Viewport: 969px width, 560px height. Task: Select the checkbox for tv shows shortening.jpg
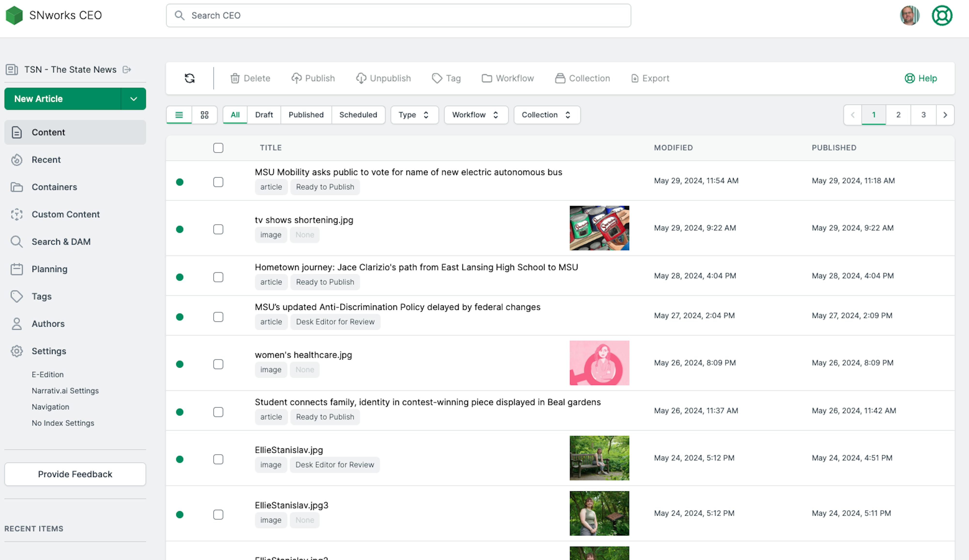pos(218,229)
